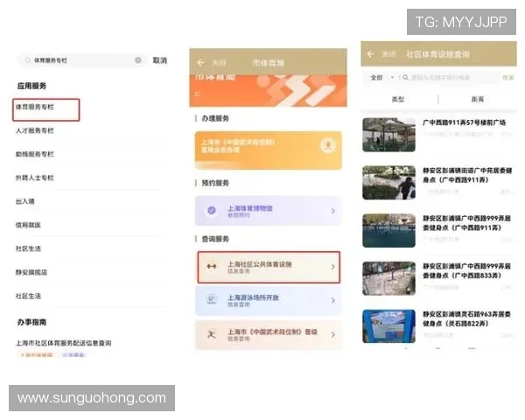Select 助残服务专栏 from the list
This screenshot has height=420, width=525.
point(35,154)
